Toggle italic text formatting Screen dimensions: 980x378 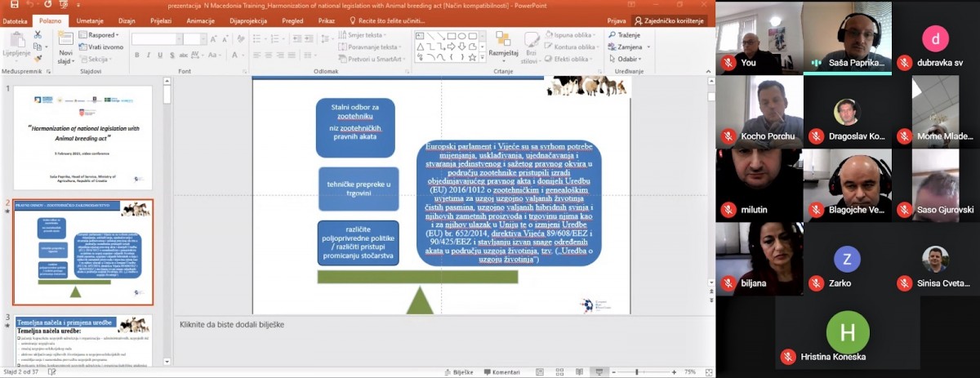(149, 55)
